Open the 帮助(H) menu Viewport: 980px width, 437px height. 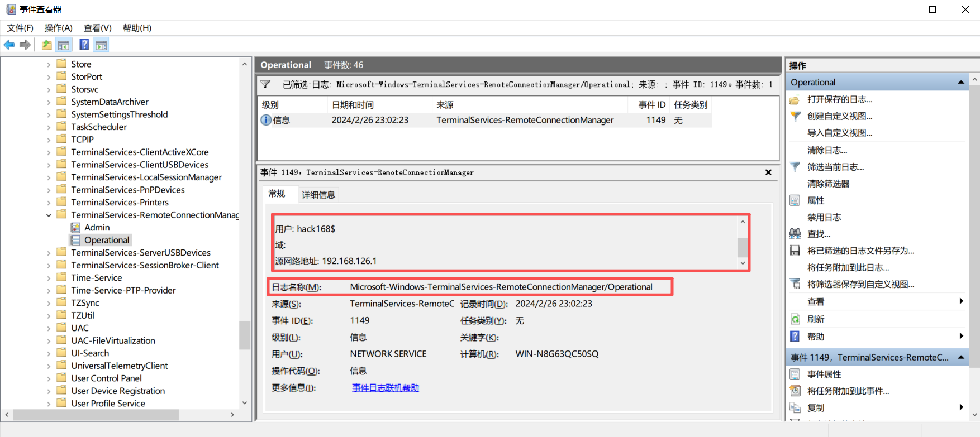click(137, 28)
